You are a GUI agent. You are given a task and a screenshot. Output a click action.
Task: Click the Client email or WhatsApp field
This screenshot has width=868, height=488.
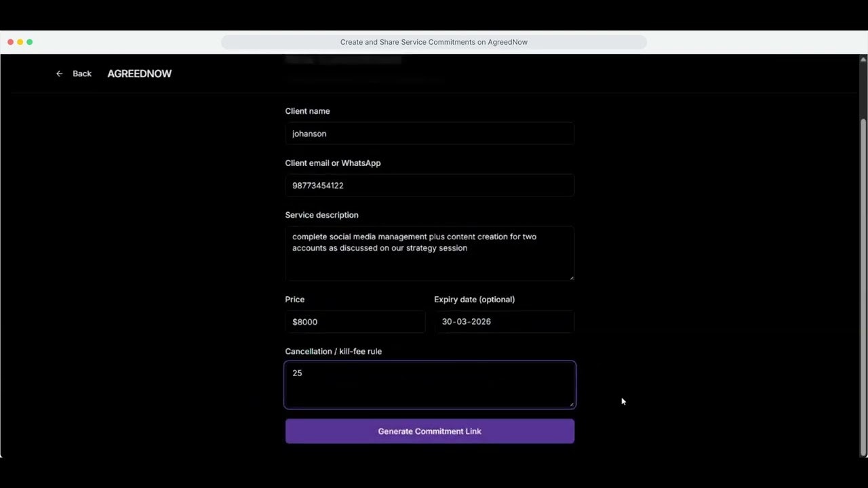coord(429,185)
